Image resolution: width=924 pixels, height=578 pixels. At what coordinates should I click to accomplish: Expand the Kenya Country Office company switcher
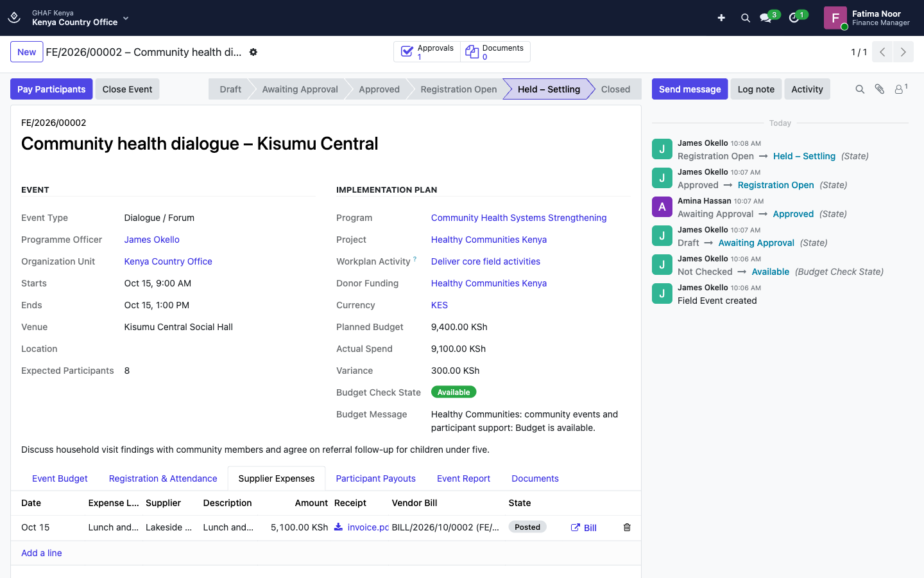tap(80, 18)
